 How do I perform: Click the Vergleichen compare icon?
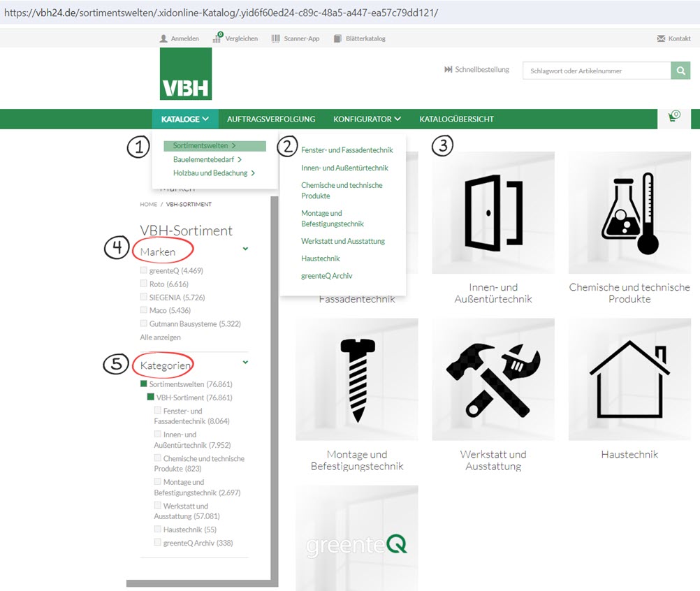point(217,38)
